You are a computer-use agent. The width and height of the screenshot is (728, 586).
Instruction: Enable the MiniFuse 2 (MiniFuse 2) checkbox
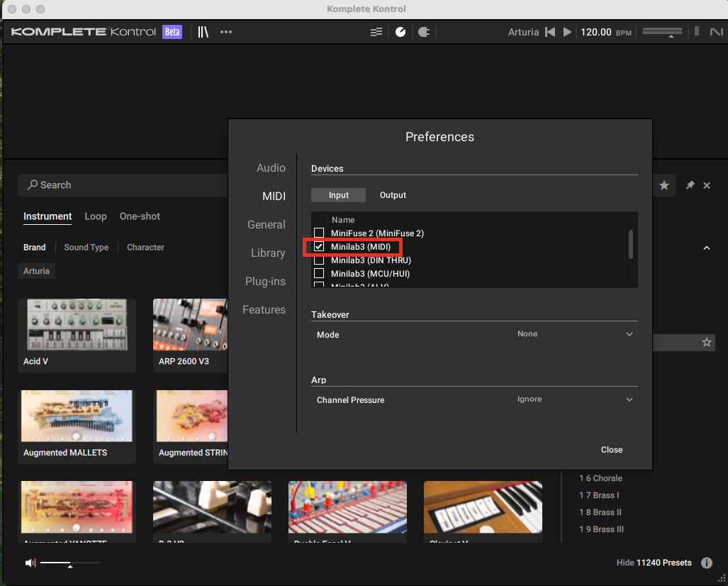[x=319, y=233]
